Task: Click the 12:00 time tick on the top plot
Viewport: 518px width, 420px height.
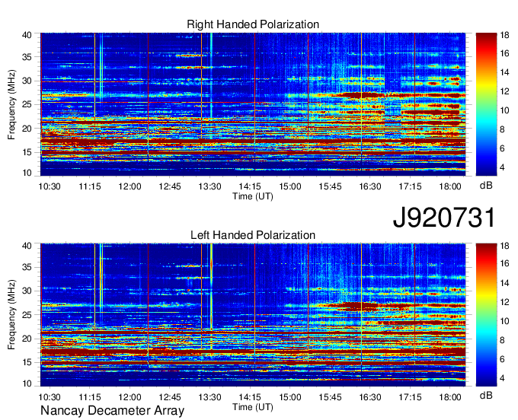Action: click(x=129, y=186)
